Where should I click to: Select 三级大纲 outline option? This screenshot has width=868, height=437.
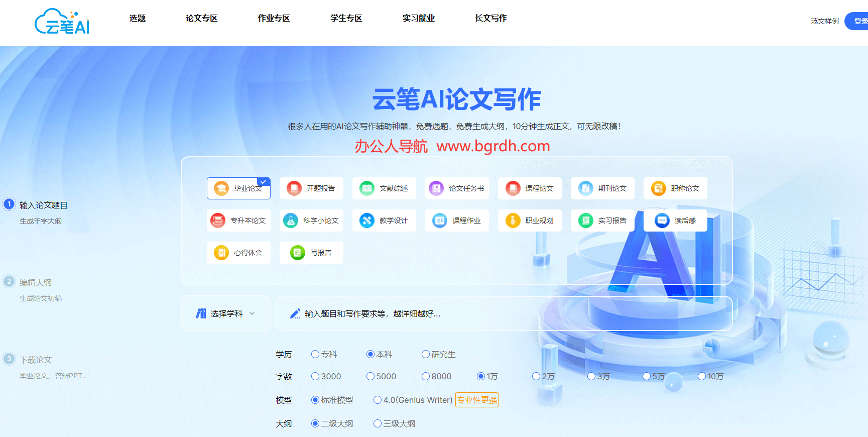click(378, 423)
